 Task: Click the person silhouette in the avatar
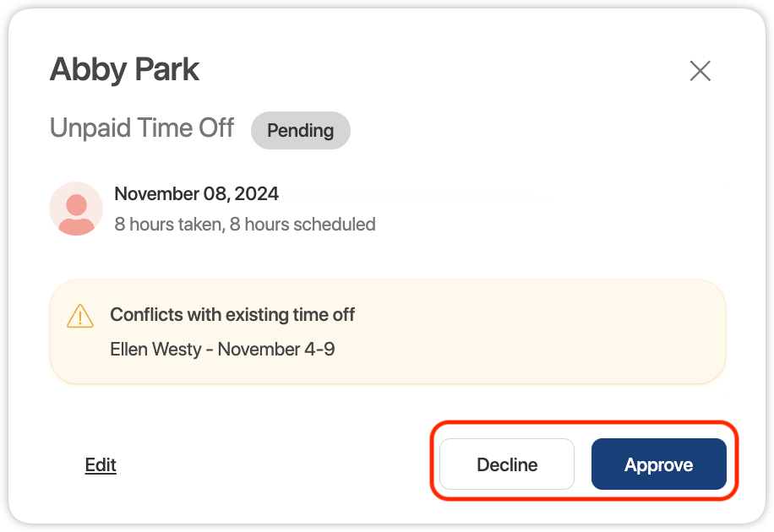(x=76, y=213)
